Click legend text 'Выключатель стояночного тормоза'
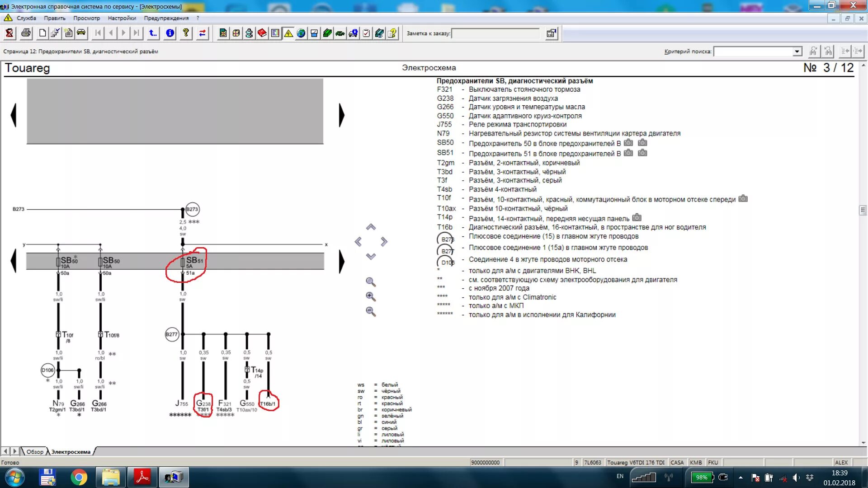 click(x=524, y=89)
